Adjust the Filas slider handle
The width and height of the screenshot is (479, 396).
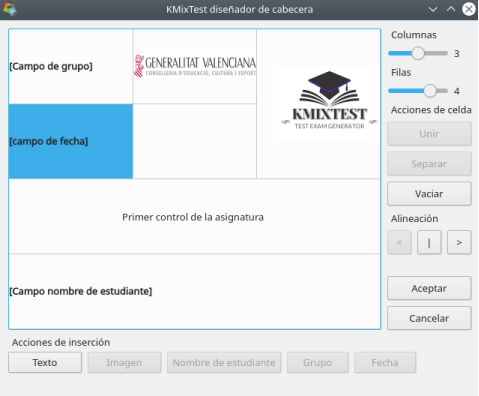430,91
